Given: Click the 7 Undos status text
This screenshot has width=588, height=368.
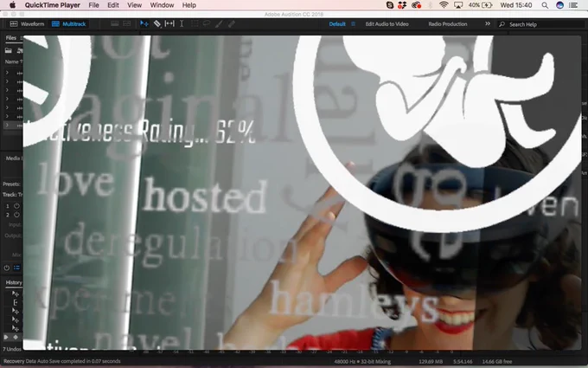Looking at the screenshot, I should point(12,349).
